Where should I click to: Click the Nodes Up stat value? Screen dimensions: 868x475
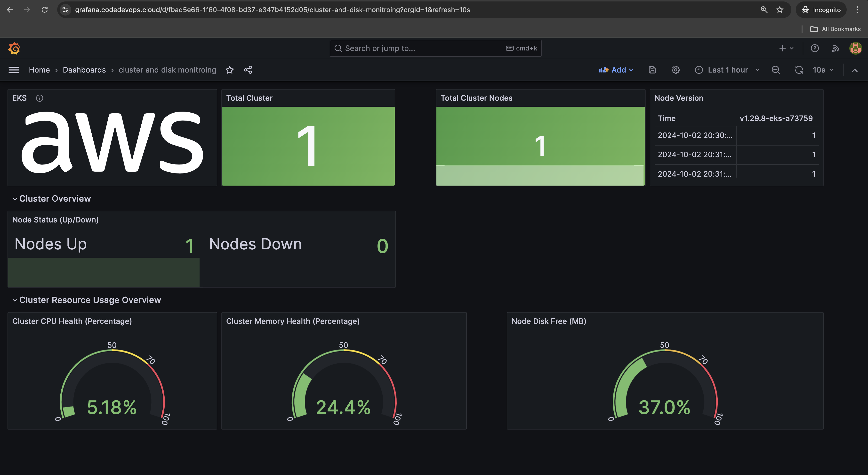pos(189,246)
